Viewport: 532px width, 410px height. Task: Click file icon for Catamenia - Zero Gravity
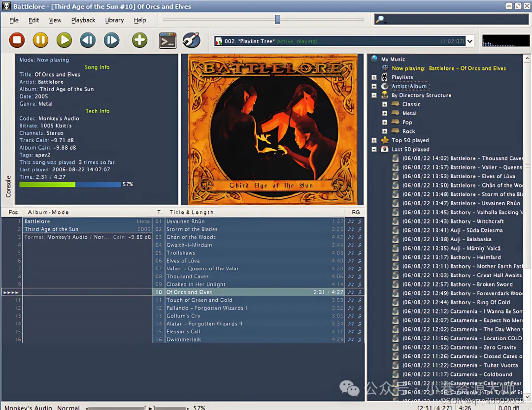pos(395,347)
